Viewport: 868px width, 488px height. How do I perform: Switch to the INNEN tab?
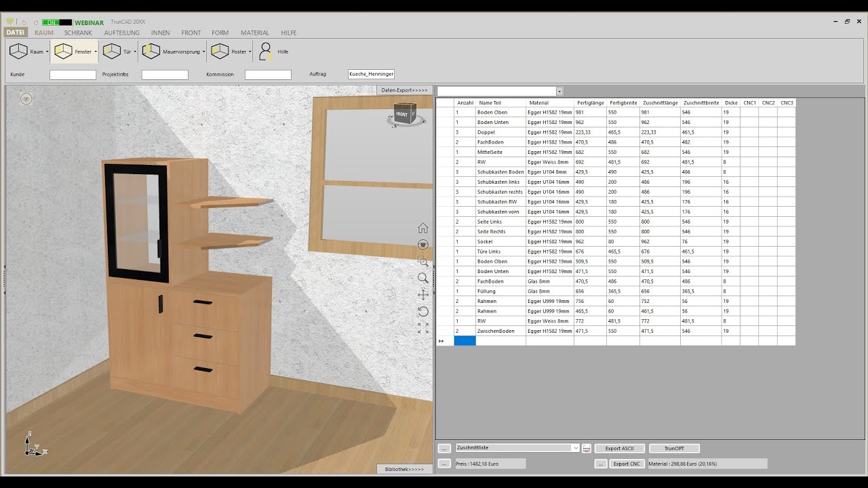161,33
